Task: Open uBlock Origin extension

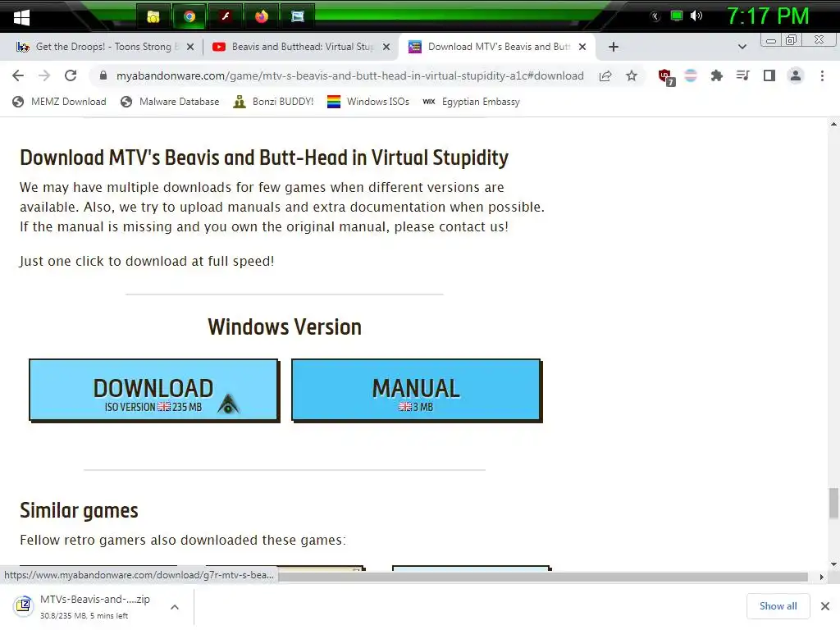Action: [x=666, y=76]
